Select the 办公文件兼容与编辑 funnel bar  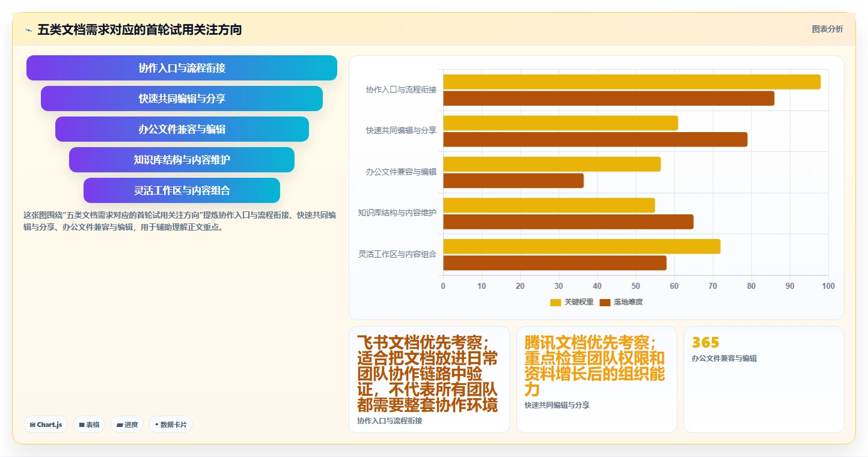(x=182, y=129)
